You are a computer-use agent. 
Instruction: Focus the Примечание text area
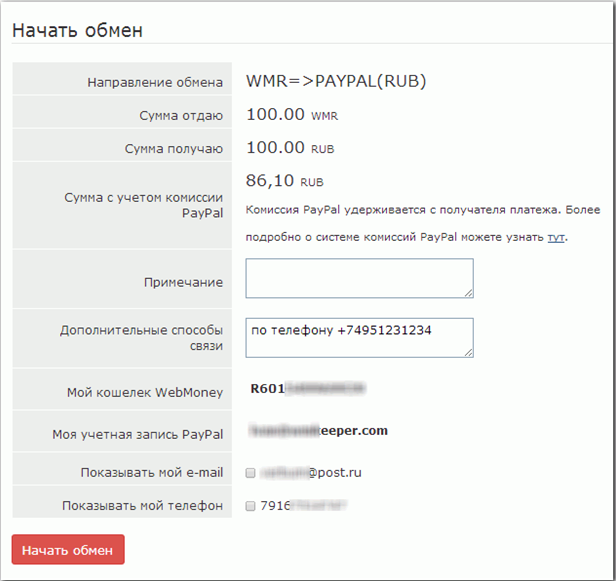tap(359, 278)
